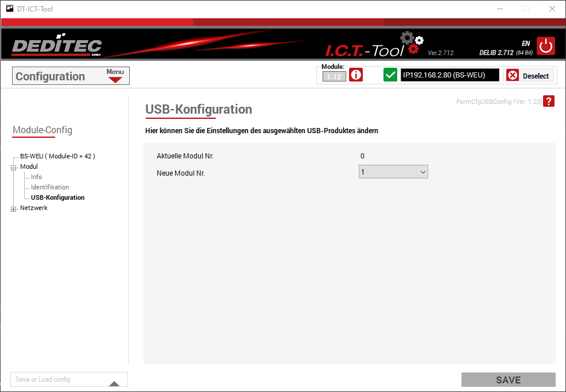Open help via red question mark
The image size is (566, 392).
point(549,102)
